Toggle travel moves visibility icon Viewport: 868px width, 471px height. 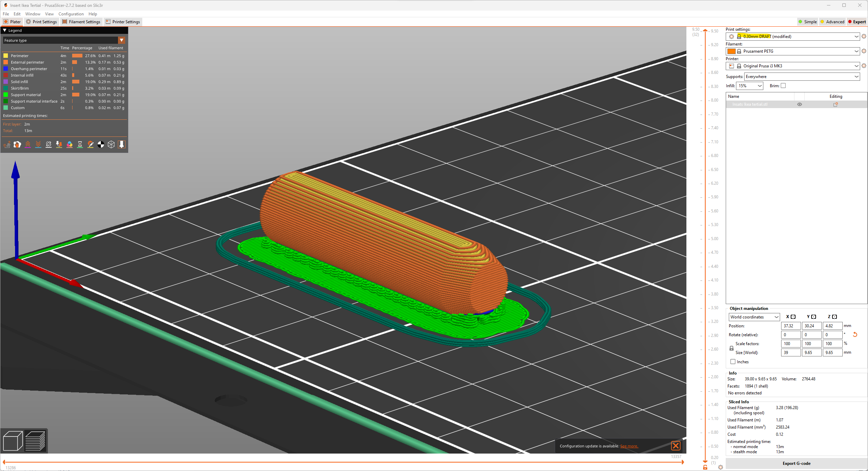click(7, 145)
